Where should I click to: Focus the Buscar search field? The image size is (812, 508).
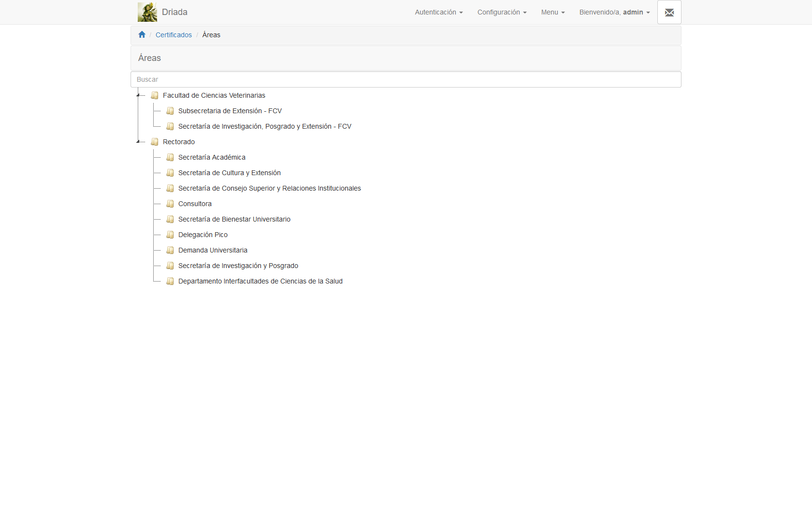click(406, 79)
